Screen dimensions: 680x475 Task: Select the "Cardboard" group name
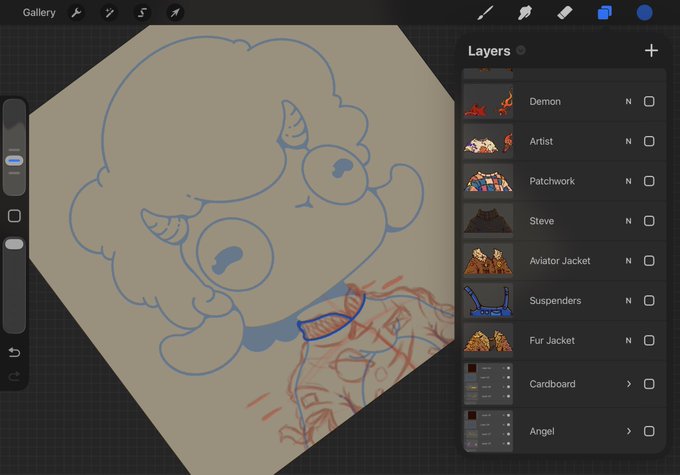552,384
